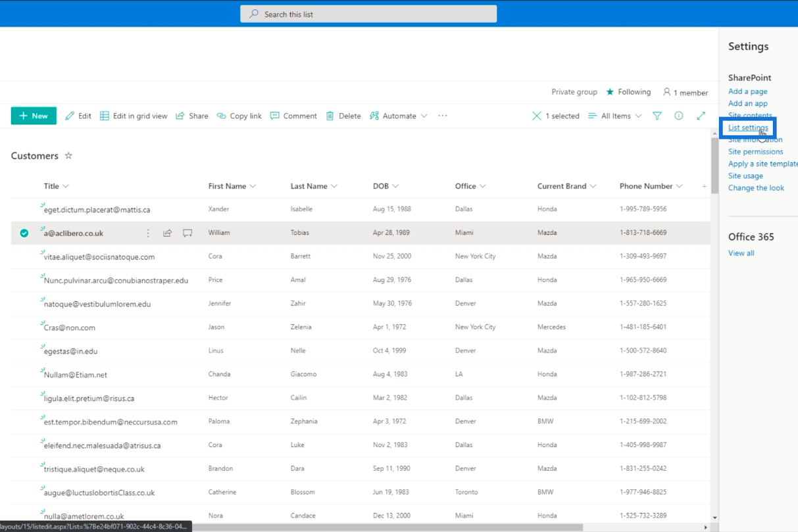798x532 pixels.
Task: Open the DOB column dropdown
Action: click(395, 186)
